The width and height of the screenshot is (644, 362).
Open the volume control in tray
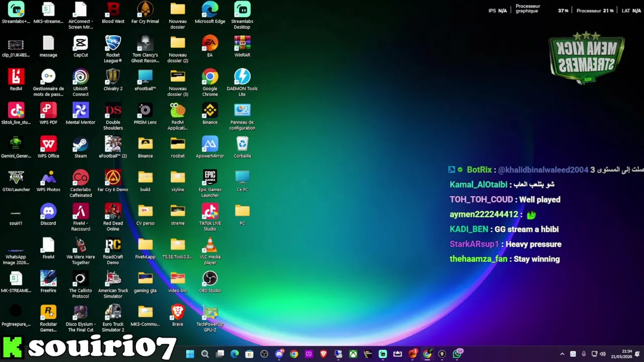[x=603, y=354]
